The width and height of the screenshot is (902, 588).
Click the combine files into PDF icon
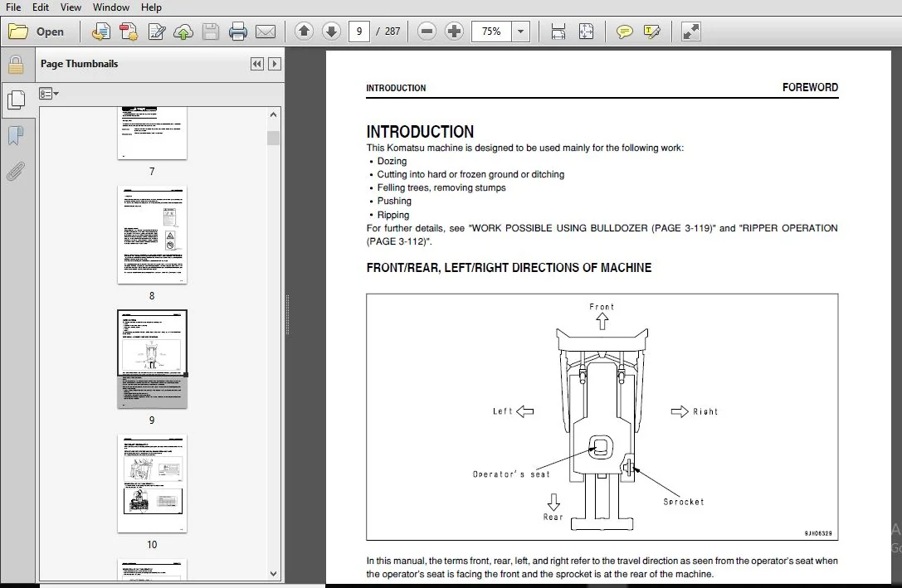(129, 32)
